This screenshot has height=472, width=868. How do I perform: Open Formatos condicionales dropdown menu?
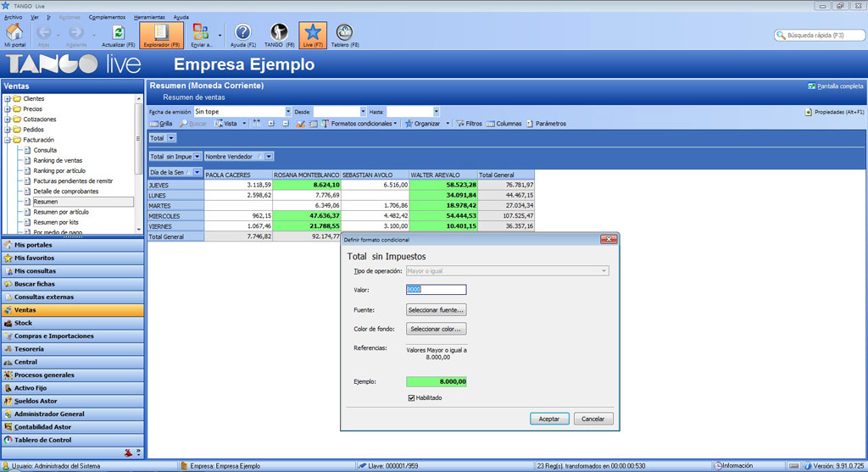[x=359, y=124]
